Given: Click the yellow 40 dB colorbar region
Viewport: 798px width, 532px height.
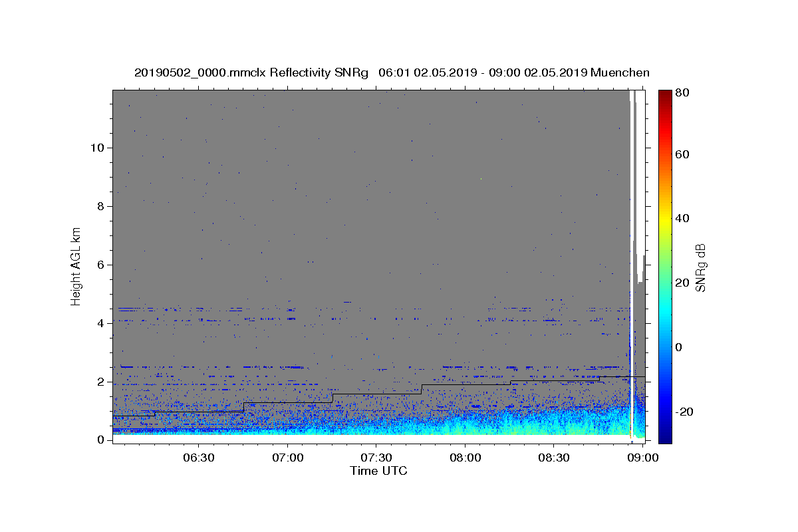Looking at the screenshot, I should point(665,219).
